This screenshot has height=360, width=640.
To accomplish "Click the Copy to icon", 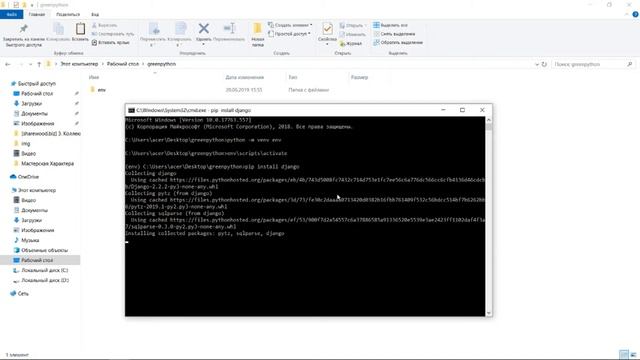I will [x=180, y=29].
